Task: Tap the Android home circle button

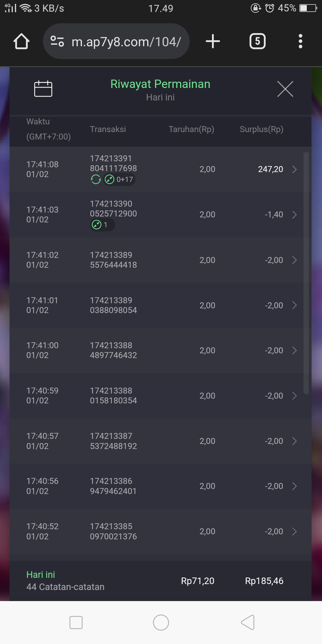Action: (161, 623)
